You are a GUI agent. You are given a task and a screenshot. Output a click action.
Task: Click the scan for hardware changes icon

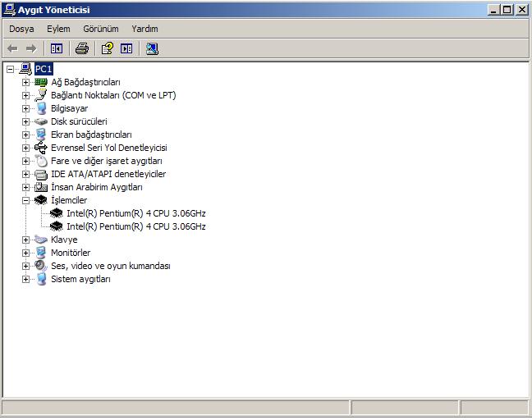pos(152,48)
